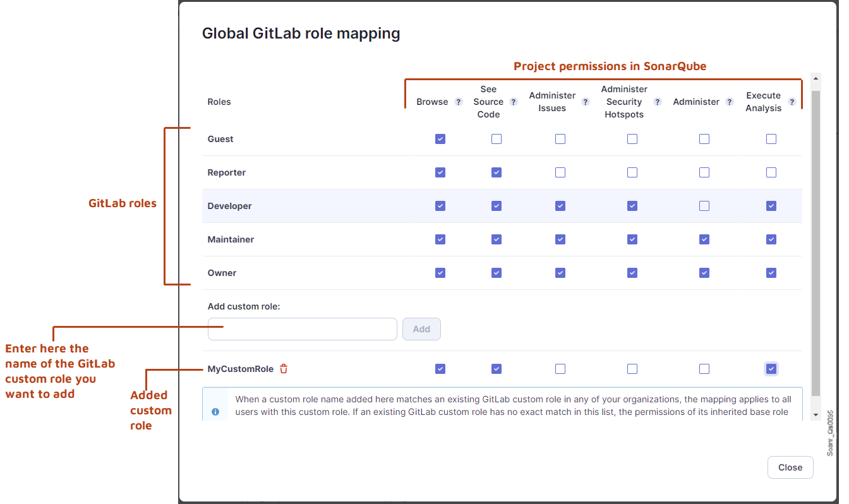Image resolution: width=849 pixels, height=504 pixels.
Task: Enable Execute Analysis for Reporter
Action: tap(771, 172)
